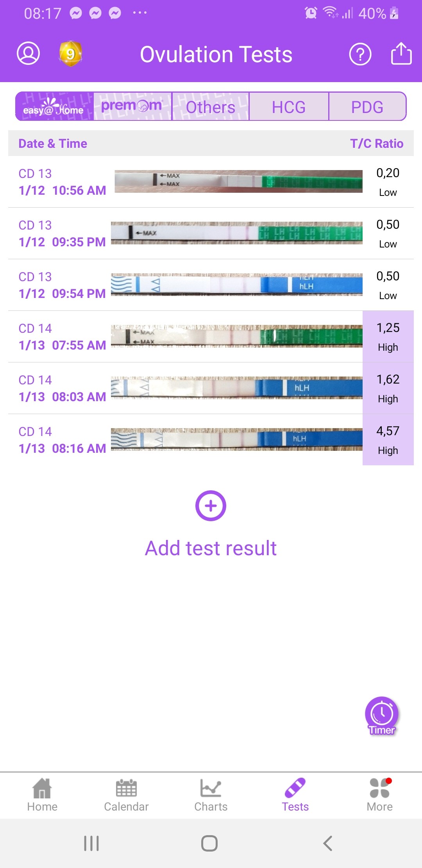Tap the share export icon
422x868 pixels.
[401, 54]
